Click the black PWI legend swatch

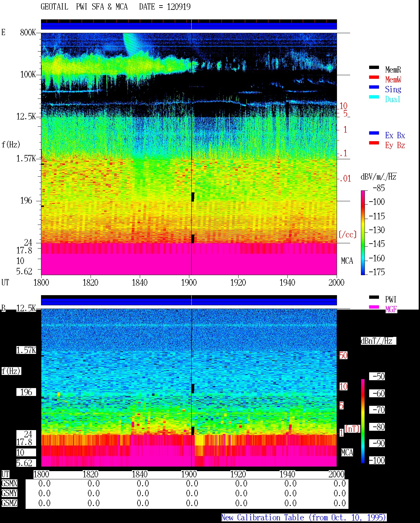(374, 297)
